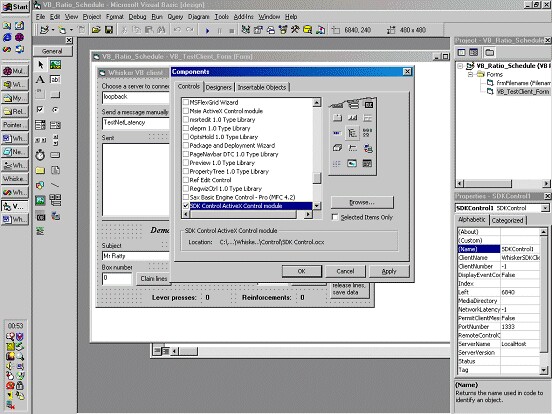Check the Preview 1.0 Type Library checkbox
This screenshot has height=414, width=552.
186,163
